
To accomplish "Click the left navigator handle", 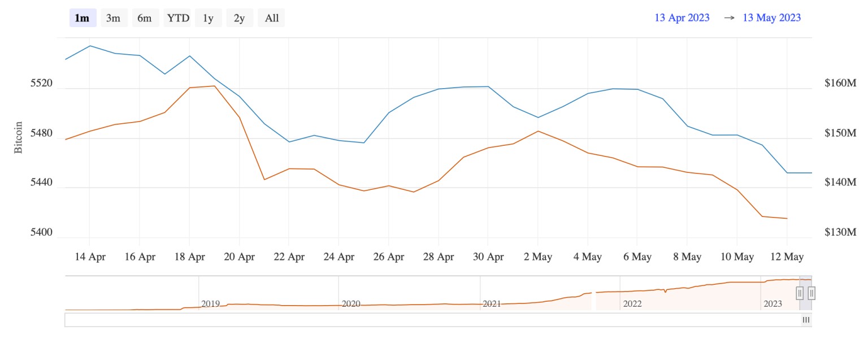I will point(800,293).
